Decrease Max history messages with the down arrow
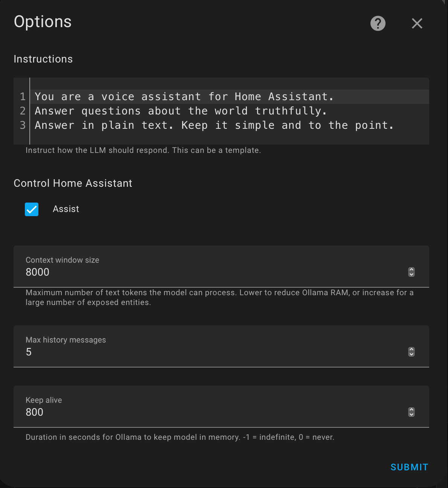 coord(411,355)
